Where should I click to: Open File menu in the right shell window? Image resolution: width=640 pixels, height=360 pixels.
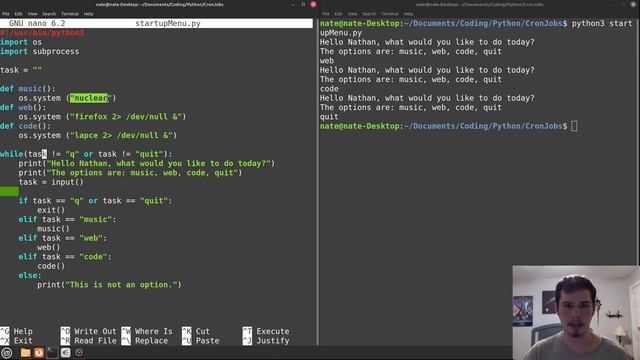(x=326, y=14)
